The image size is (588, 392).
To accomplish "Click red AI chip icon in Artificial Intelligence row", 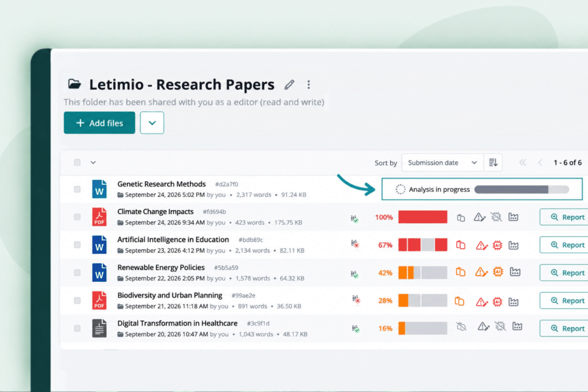I will pos(497,246).
